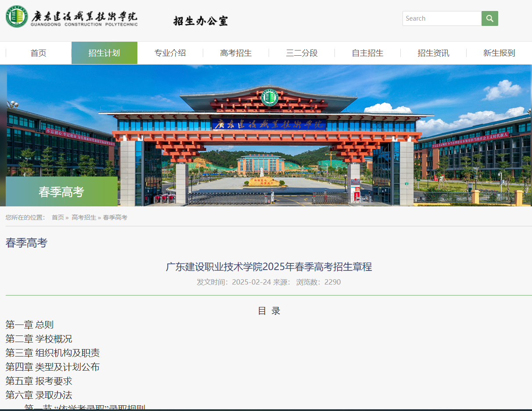
Task: Open the 首页 navigation tab
Action: click(38, 53)
